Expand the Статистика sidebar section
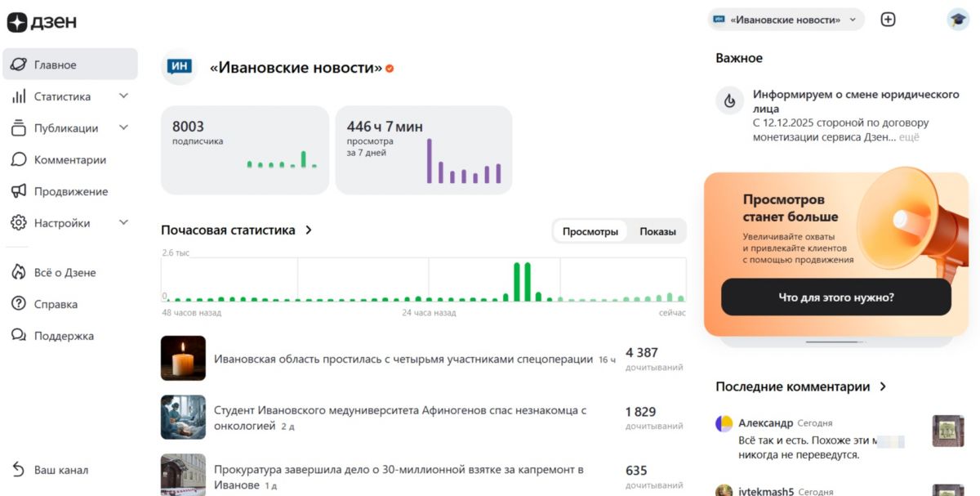Image resolution: width=980 pixels, height=496 pixels. coord(123,96)
